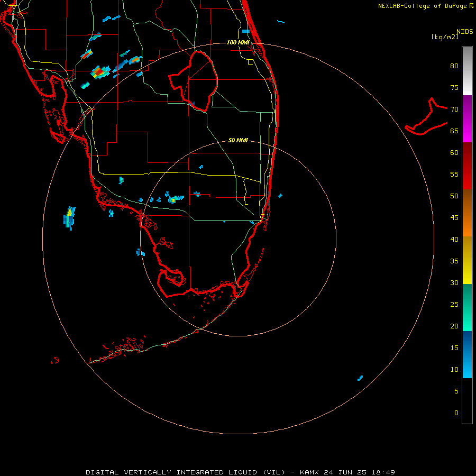Pick the green segment of the color bar
The width and height of the screenshot is (476, 476).
tap(467, 307)
